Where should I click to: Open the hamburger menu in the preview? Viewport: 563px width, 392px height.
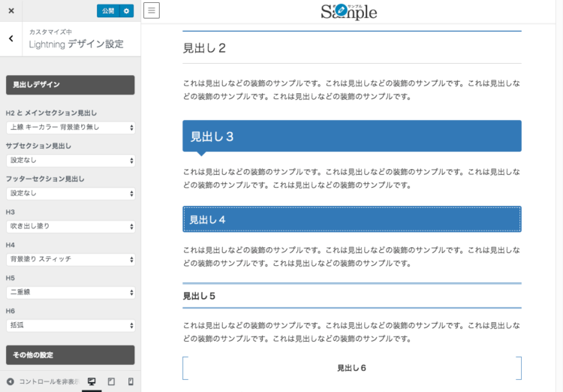tap(152, 11)
